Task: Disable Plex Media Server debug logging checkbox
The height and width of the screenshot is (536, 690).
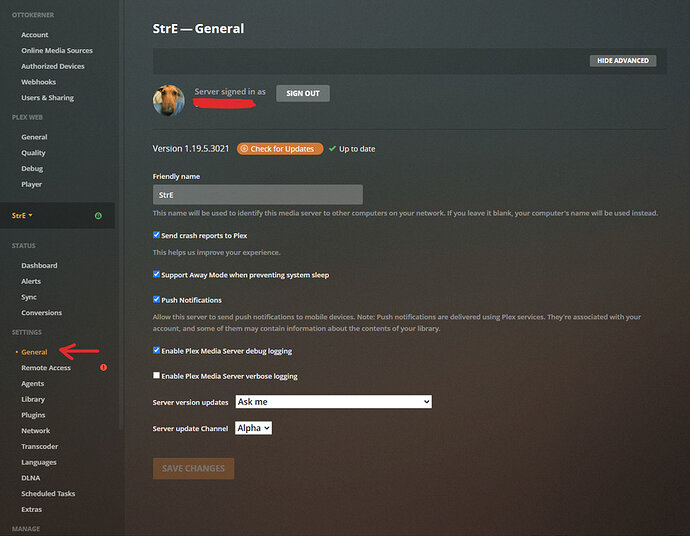Action: pos(156,350)
